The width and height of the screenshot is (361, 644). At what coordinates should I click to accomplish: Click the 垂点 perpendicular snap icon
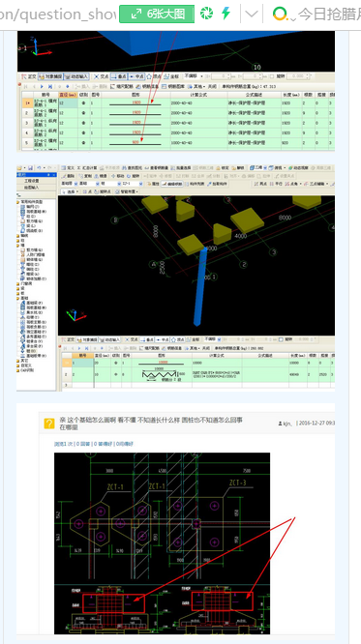tap(119, 76)
